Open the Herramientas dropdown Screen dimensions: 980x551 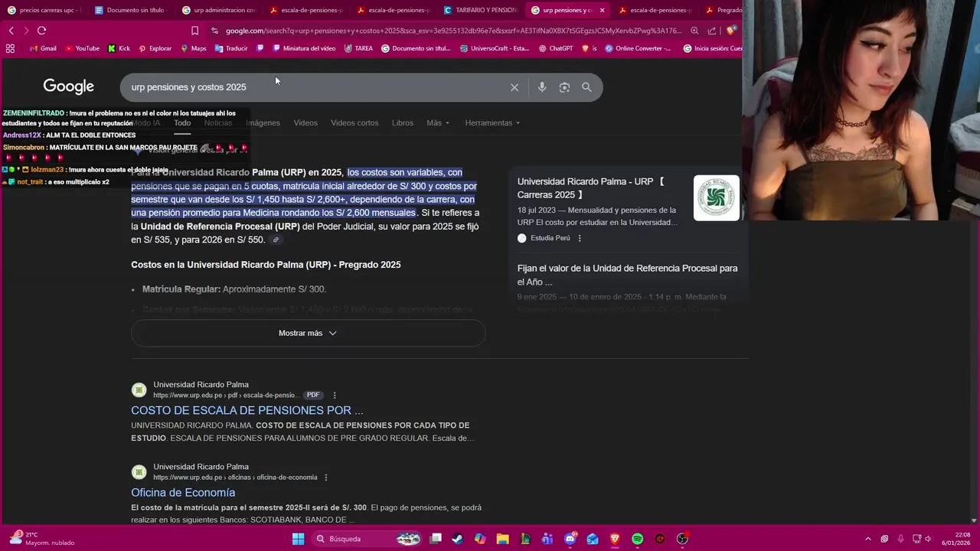492,122
